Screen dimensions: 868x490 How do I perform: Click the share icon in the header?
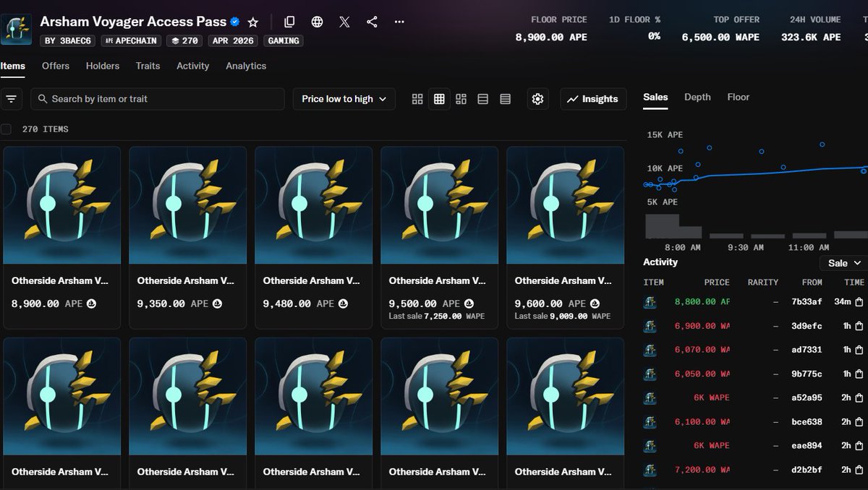tap(372, 22)
